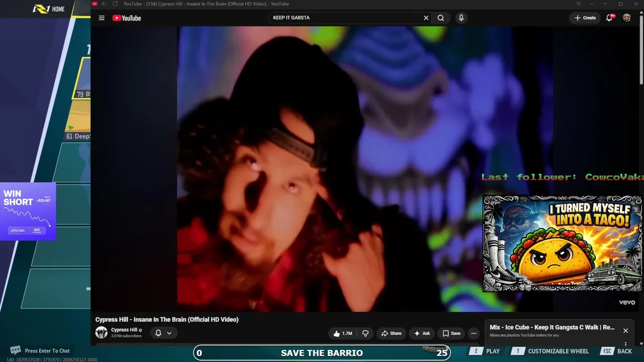
Task: Open the mix panel options menu
Action: (626, 344)
